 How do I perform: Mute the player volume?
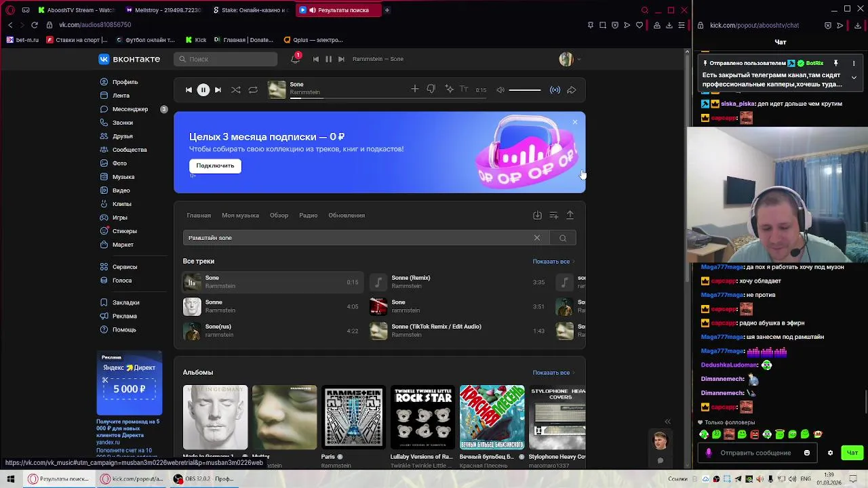[x=500, y=89]
